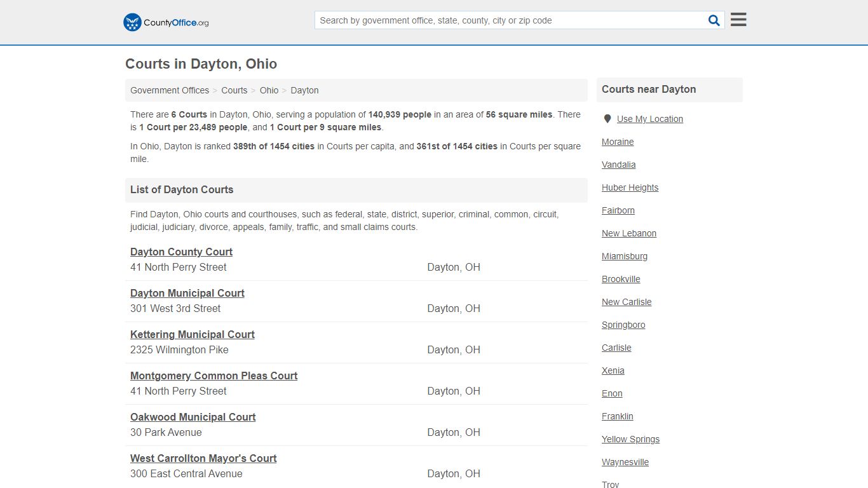View courts near Yellow Springs

coord(630,439)
